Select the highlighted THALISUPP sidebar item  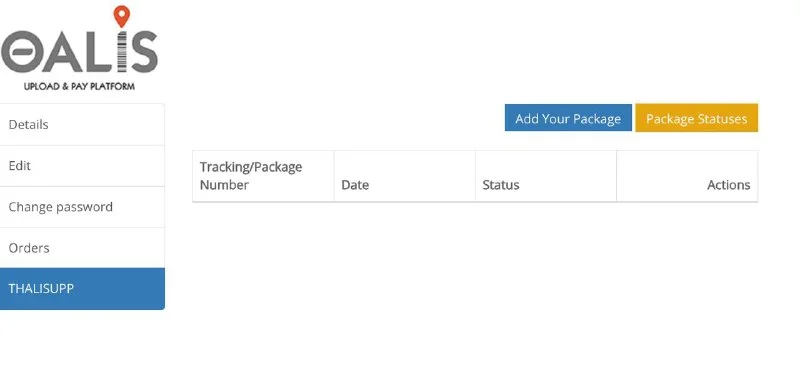tap(82, 288)
